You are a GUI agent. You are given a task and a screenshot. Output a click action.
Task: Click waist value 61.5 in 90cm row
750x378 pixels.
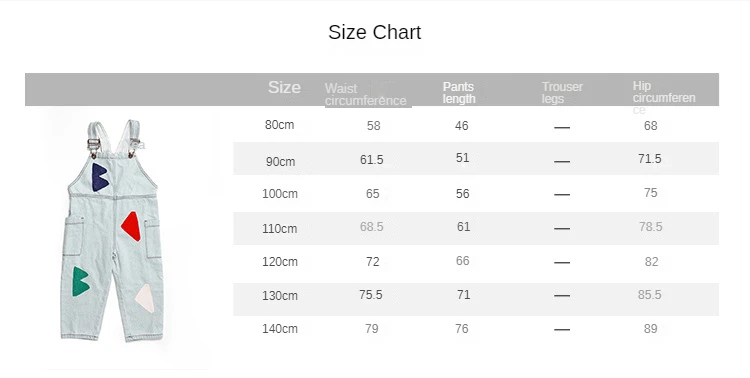pyautogui.click(x=372, y=159)
